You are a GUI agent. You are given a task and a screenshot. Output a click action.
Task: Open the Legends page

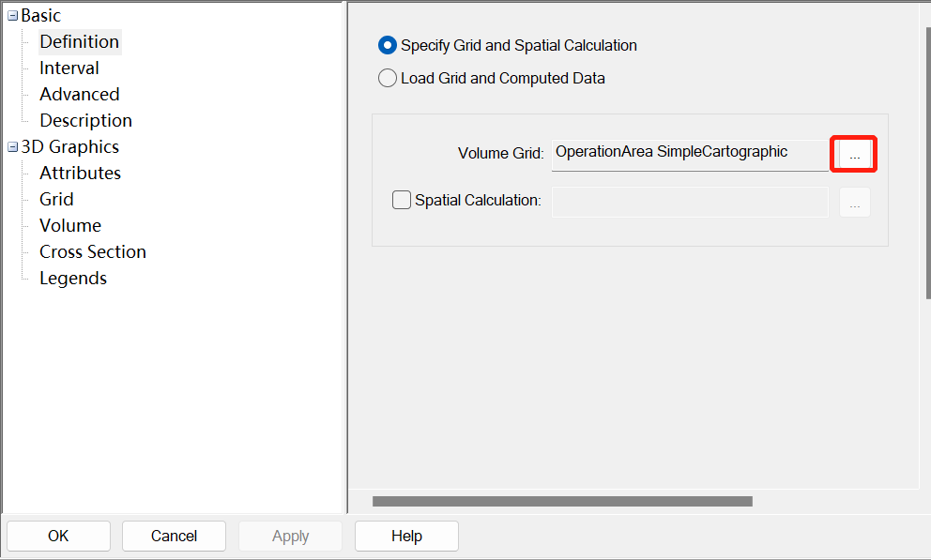73,279
